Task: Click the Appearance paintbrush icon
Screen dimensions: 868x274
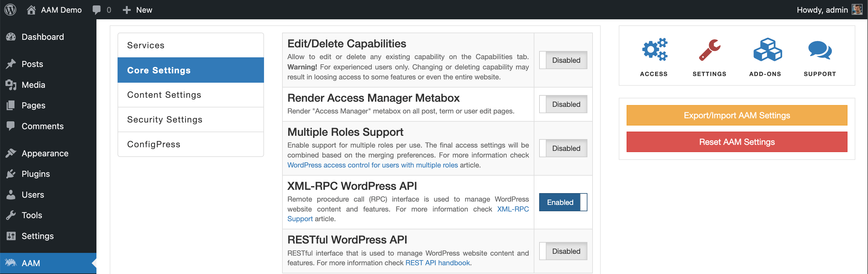Action: tap(11, 153)
